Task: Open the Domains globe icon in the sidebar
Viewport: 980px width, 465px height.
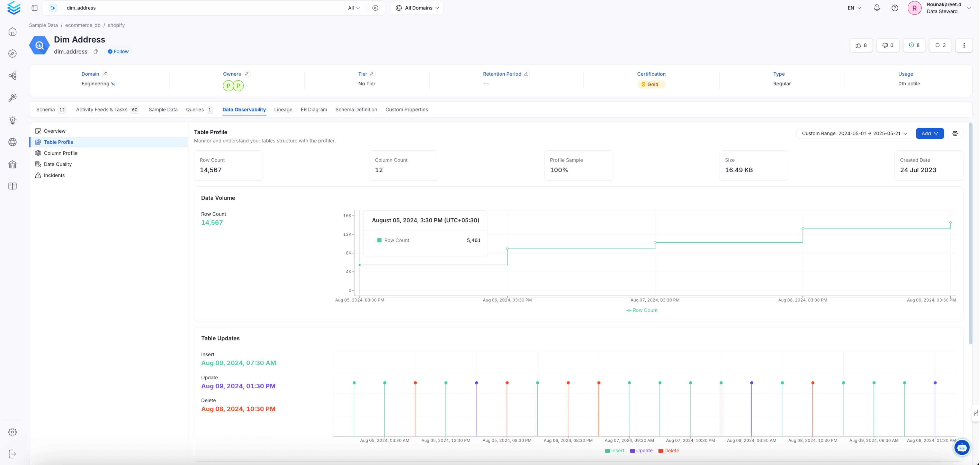Action: click(13, 142)
